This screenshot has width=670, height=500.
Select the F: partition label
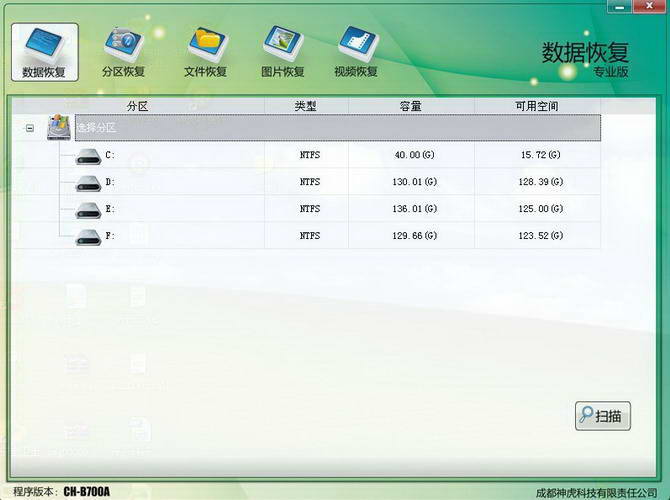click(x=110, y=236)
